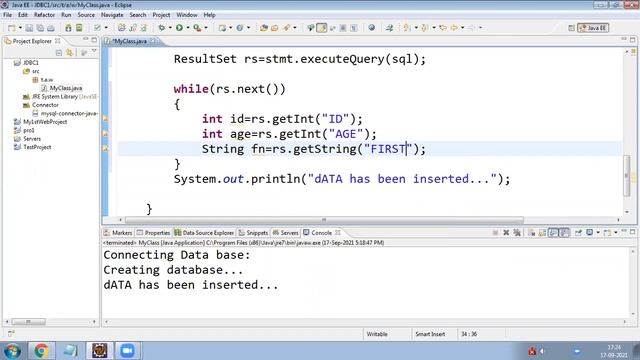Open the File menu
The image size is (640, 360).
pyautogui.click(x=7, y=15)
